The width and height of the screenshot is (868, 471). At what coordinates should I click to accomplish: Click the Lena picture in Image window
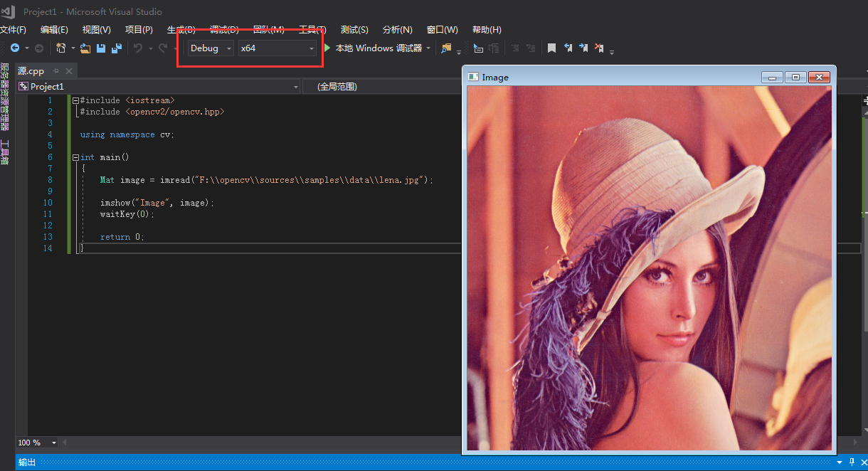point(649,268)
